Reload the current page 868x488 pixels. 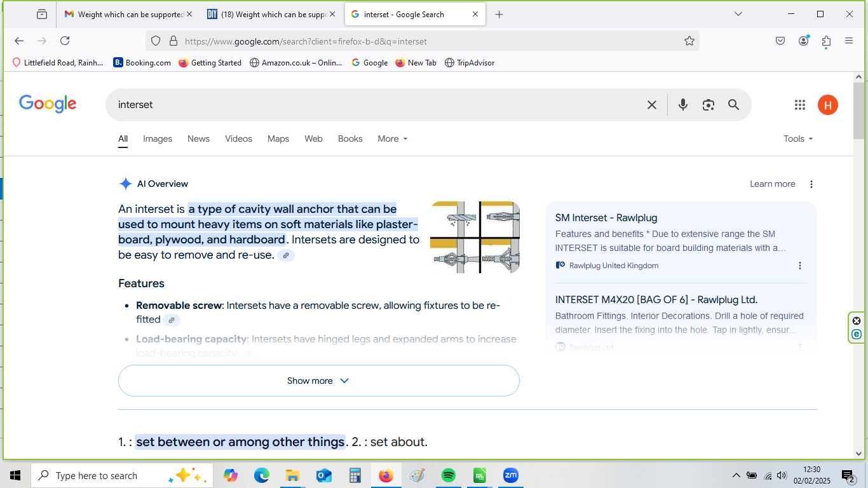pyautogui.click(x=65, y=41)
